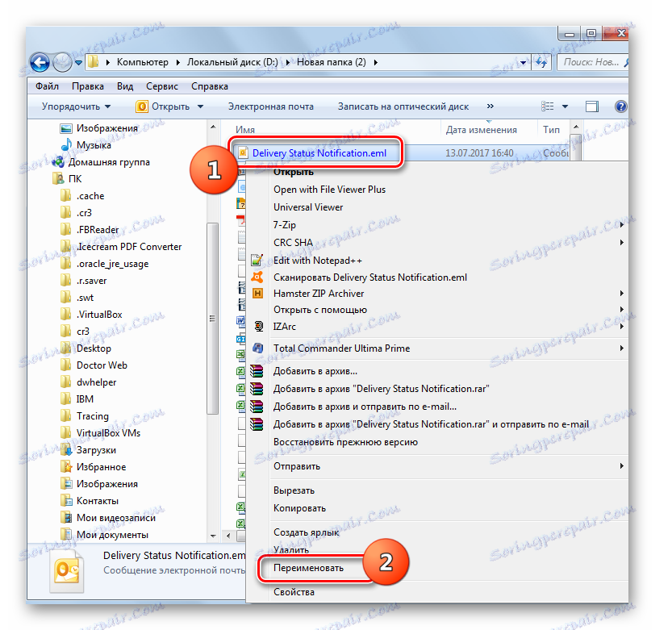Screen dimensions: 672x630
Task: Choose Удалить in context menu
Action: [x=291, y=550]
